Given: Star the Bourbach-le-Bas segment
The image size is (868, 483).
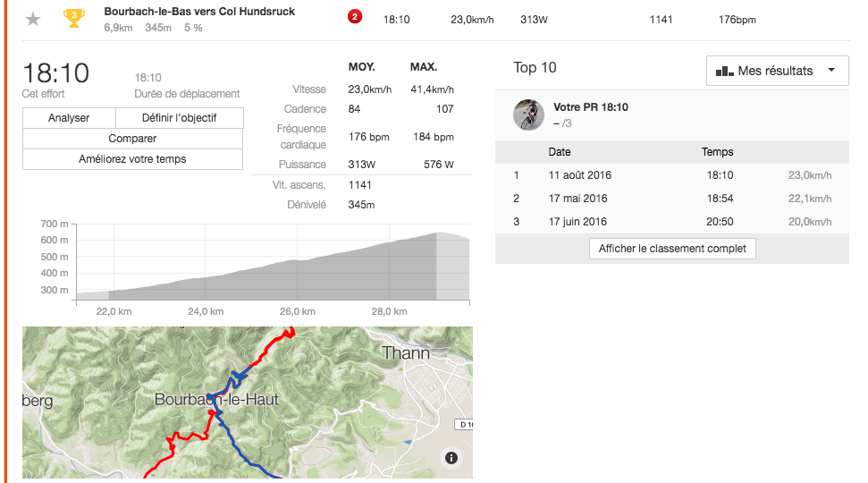Looking at the screenshot, I should pyautogui.click(x=33, y=19).
